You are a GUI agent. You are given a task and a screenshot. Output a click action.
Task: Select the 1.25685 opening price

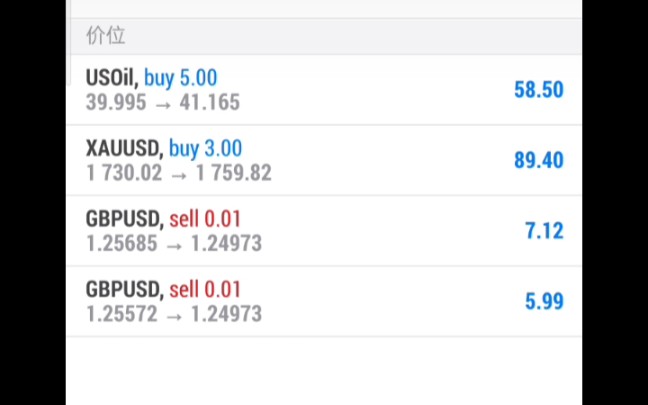coord(122,243)
